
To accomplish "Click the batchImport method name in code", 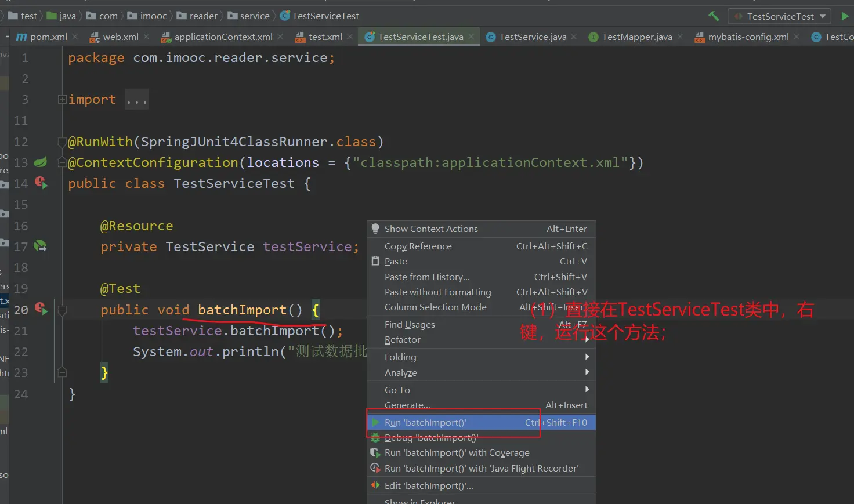I will pyautogui.click(x=242, y=310).
